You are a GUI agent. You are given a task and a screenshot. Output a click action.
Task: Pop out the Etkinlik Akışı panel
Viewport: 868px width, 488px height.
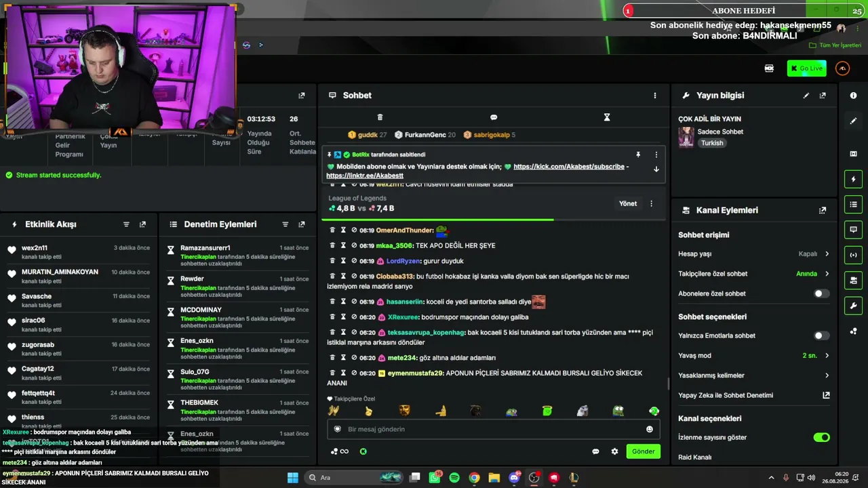click(x=142, y=224)
